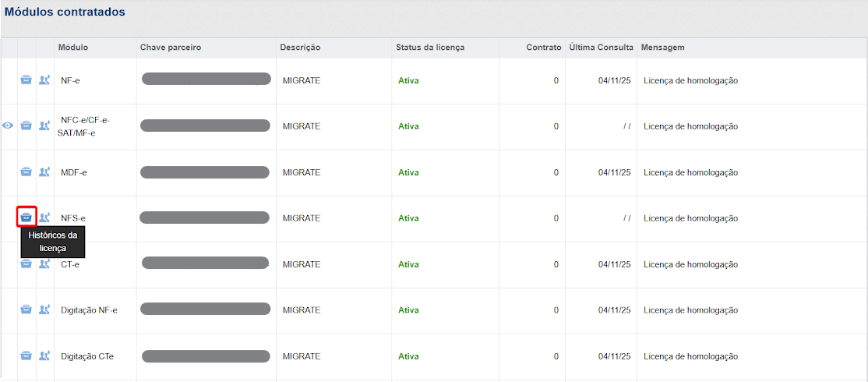The height and width of the screenshot is (382, 868).
Task: Click the users icon in CT-e row
Action: pos(44,264)
